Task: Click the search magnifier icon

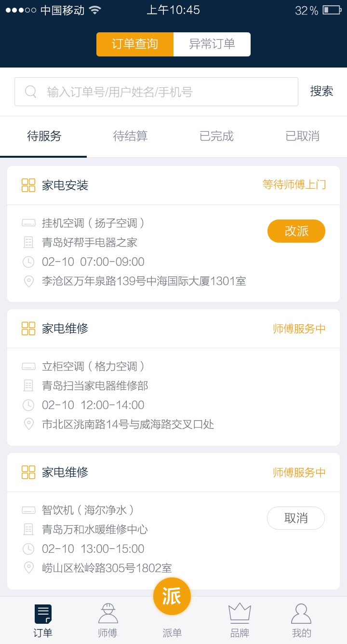Action: tap(31, 92)
